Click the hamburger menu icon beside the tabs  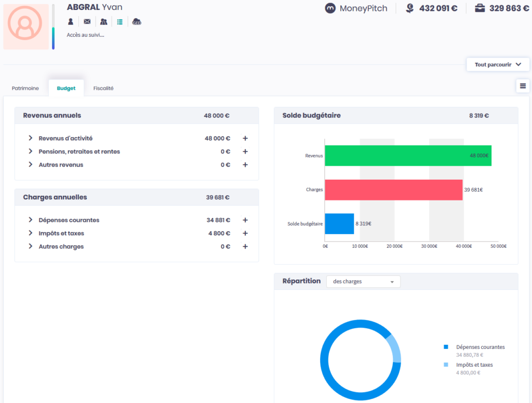[x=523, y=86]
